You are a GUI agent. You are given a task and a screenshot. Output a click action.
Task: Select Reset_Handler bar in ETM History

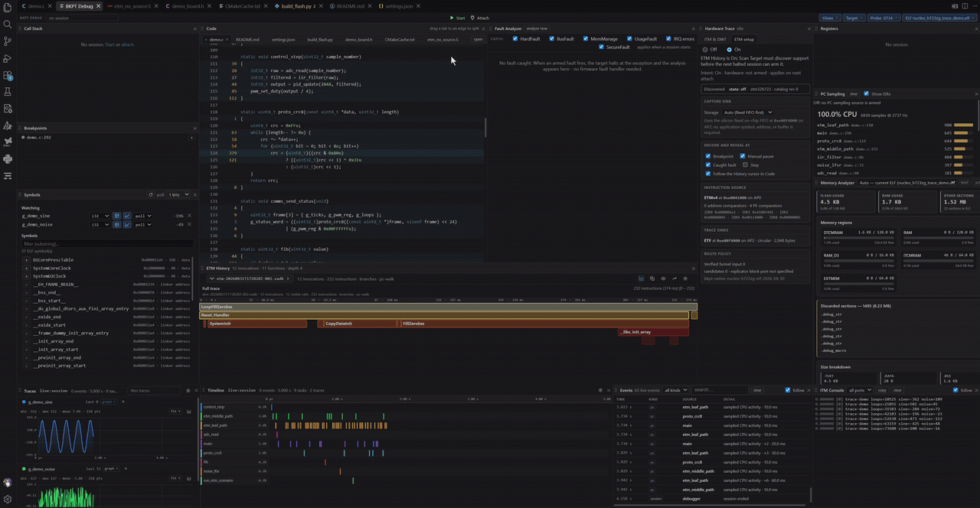coord(444,315)
